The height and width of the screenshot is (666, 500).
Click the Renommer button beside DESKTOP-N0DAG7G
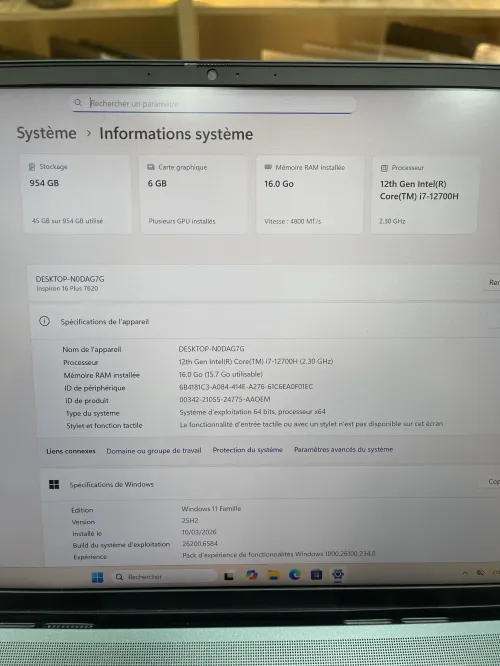pyautogui.click(x=493, y=282)
